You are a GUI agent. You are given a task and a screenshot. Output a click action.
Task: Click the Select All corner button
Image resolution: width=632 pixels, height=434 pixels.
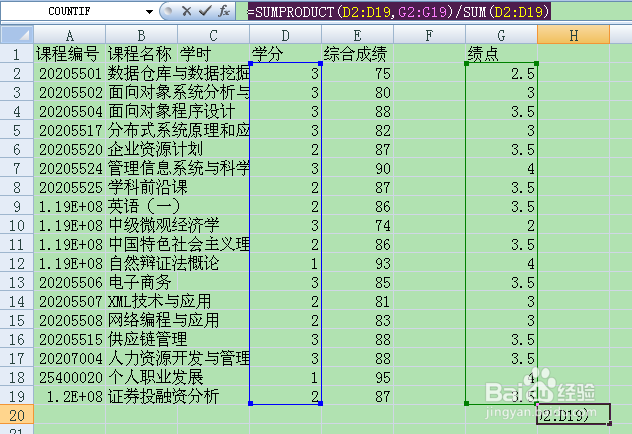point(17,35)
